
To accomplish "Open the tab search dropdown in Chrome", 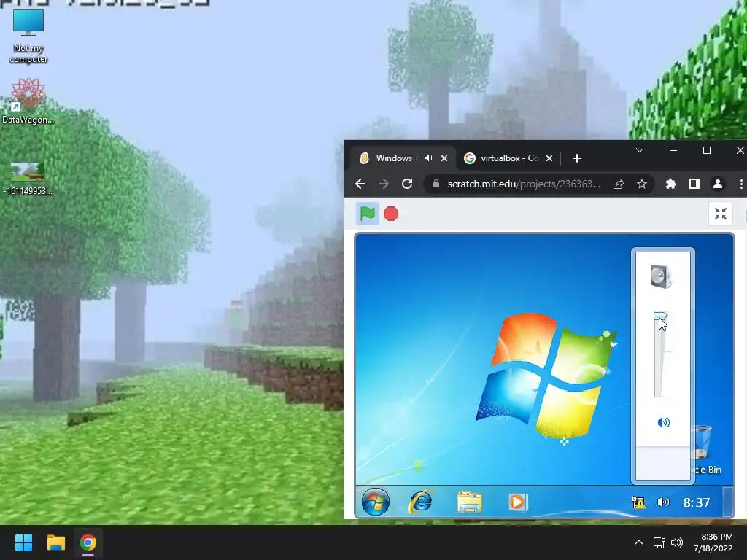I will [x=639, y=150].
